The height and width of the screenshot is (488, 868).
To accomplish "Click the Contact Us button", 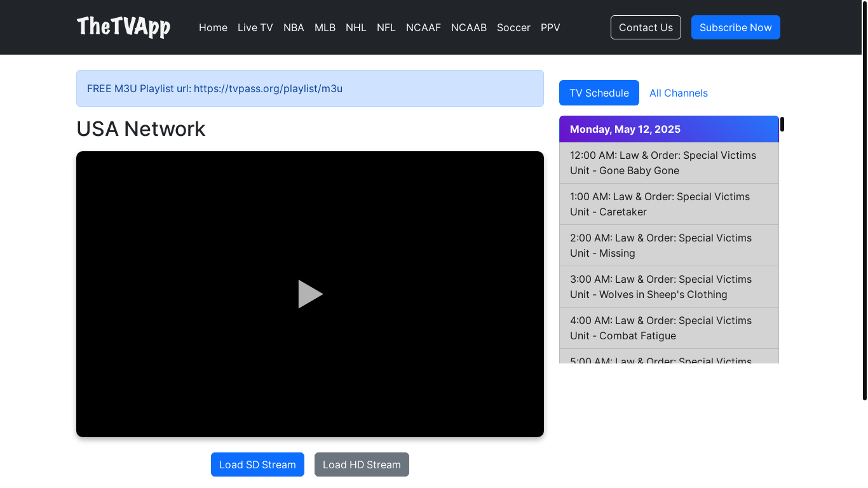I will pos(646,27).
